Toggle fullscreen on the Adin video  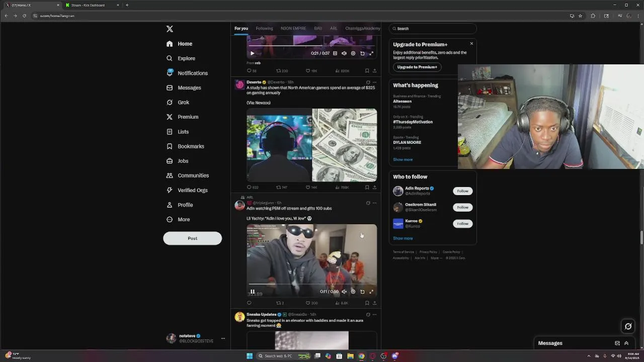(x=371, y=292)
